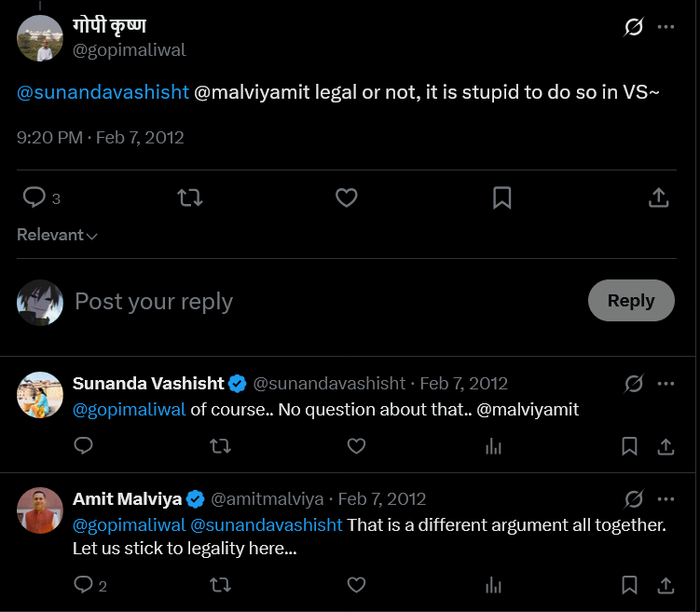The width and height of the screenshot is (700, 612).
Task: Click the Grok icon on Amit Malviya's reply
Action: point(634,499)
